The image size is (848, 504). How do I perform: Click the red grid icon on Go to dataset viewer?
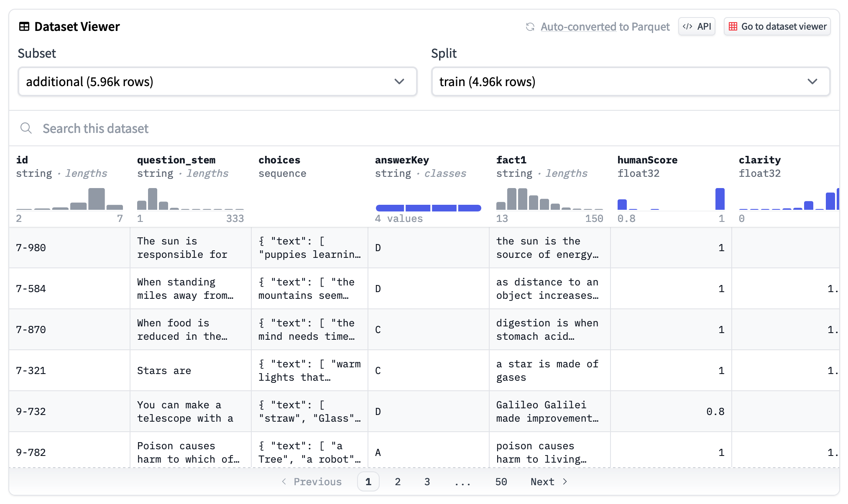click(733, 26)
